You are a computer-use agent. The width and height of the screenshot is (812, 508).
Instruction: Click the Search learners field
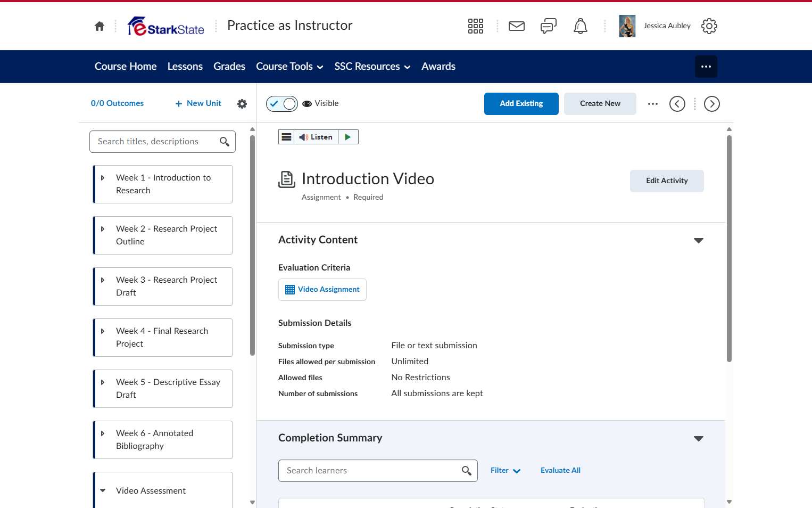(378, 471)
